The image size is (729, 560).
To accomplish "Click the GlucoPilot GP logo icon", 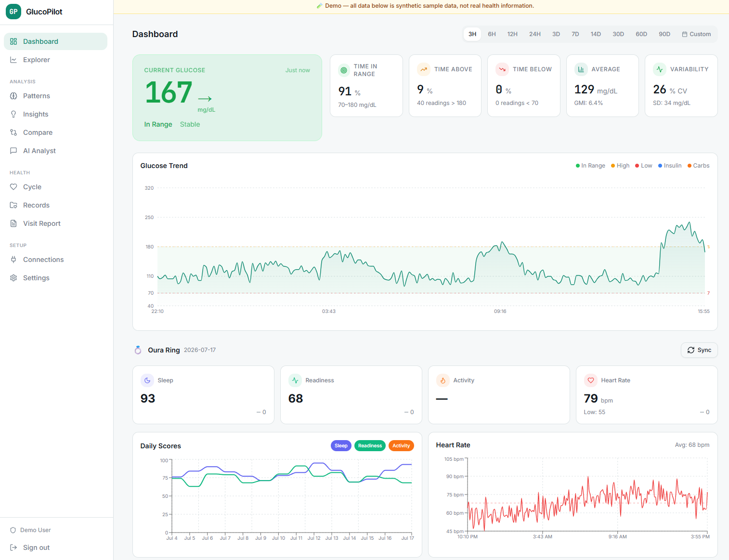I will coord(13,12).
